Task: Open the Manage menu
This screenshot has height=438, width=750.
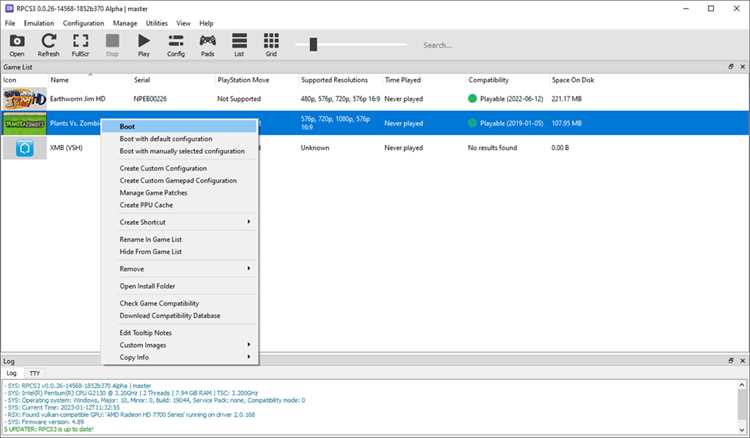Action: [125, 23]
